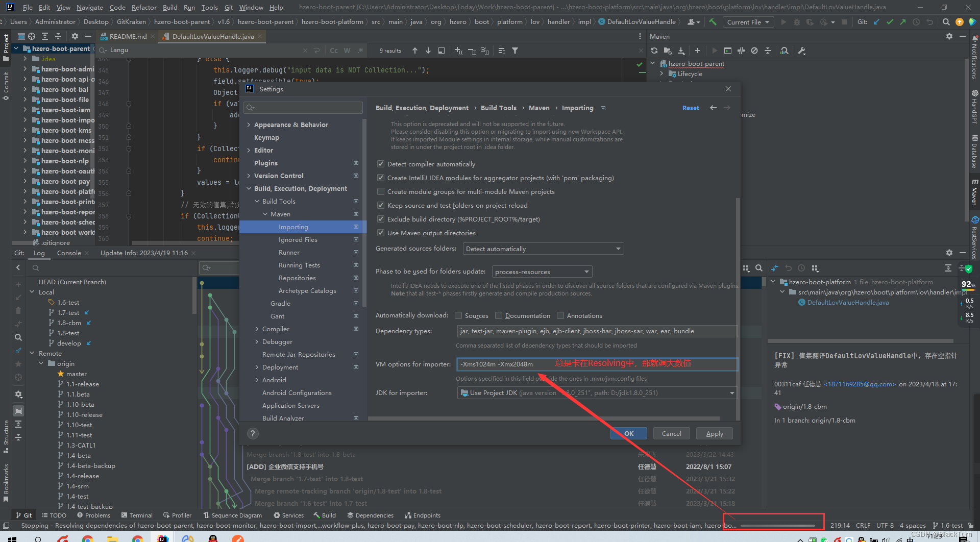
Task: Click Execute Maven Goal icon
Action: (x=728, y=51)
